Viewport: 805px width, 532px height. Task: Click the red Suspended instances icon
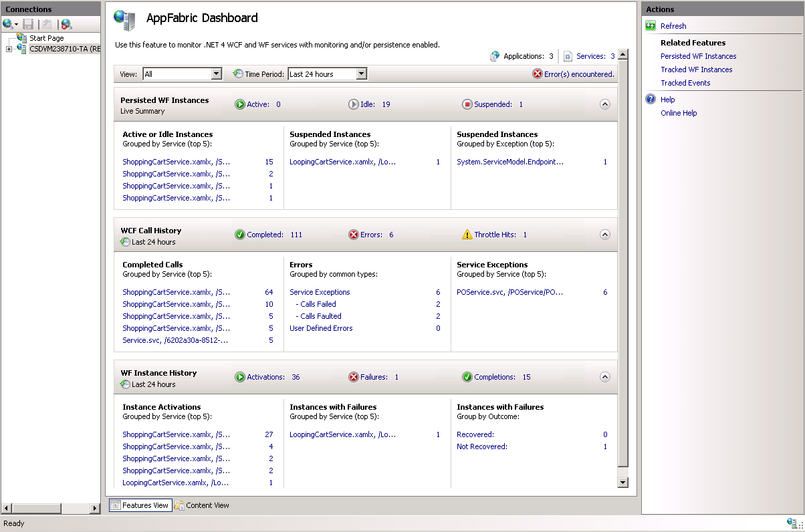[467, 104]
